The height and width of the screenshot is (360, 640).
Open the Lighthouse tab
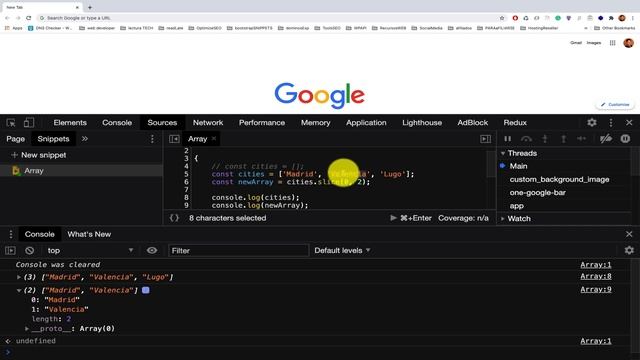tap(422, 122)
